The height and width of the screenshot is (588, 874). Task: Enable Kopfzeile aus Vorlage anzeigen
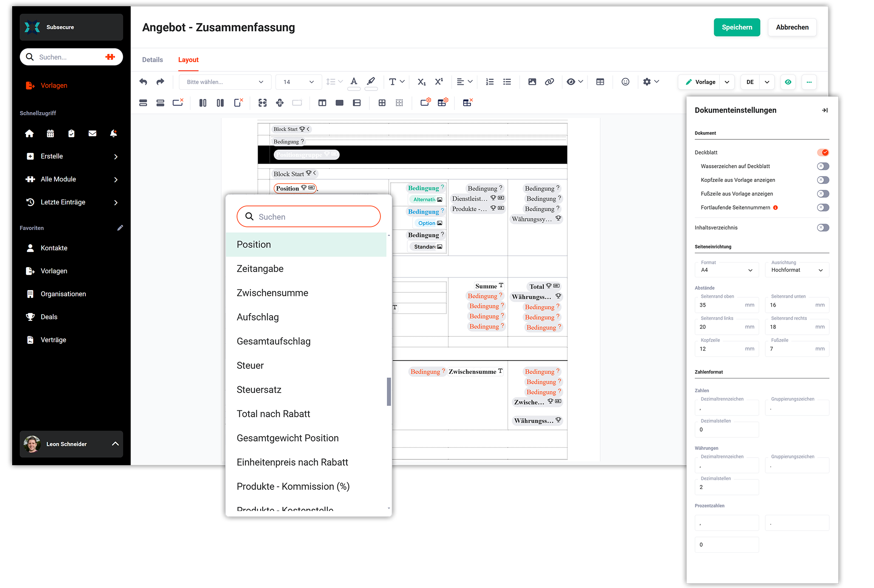[823, 180]
